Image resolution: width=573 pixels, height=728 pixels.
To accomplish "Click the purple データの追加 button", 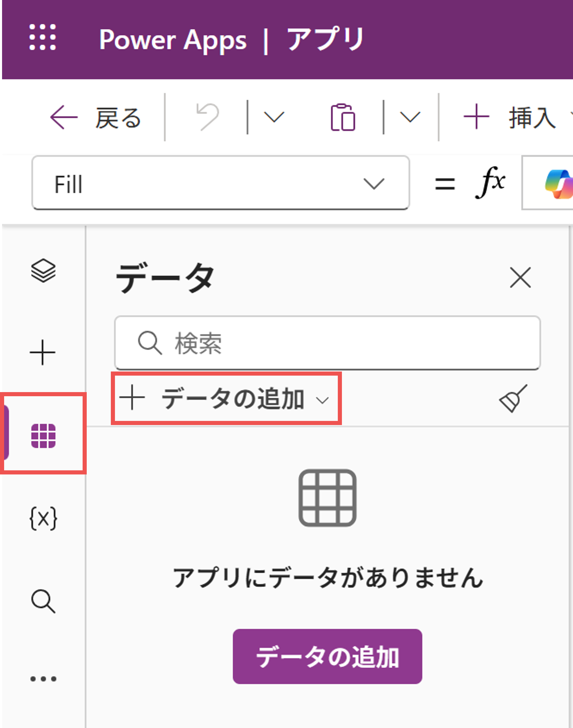I will (x=327, y=657).
